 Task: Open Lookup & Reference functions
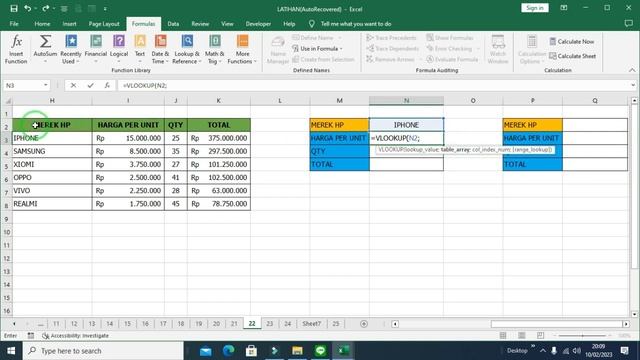coord(187,49)
